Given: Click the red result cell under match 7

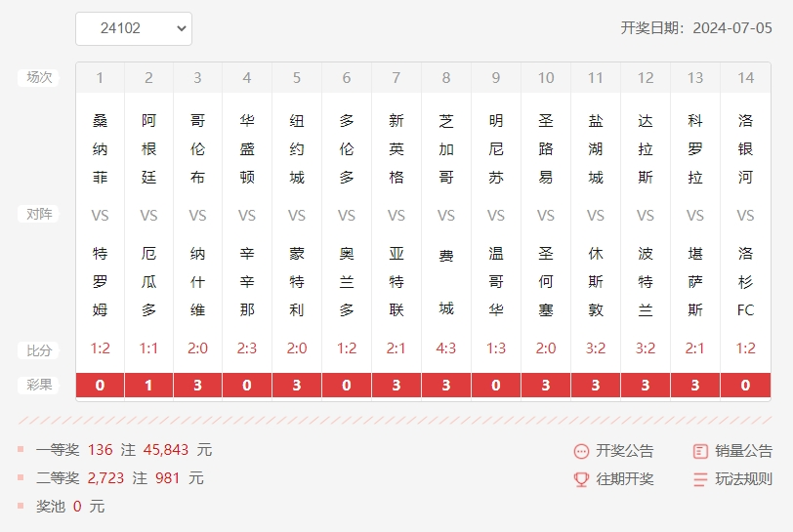Looking at the screenshot, I should click(396, 386).
